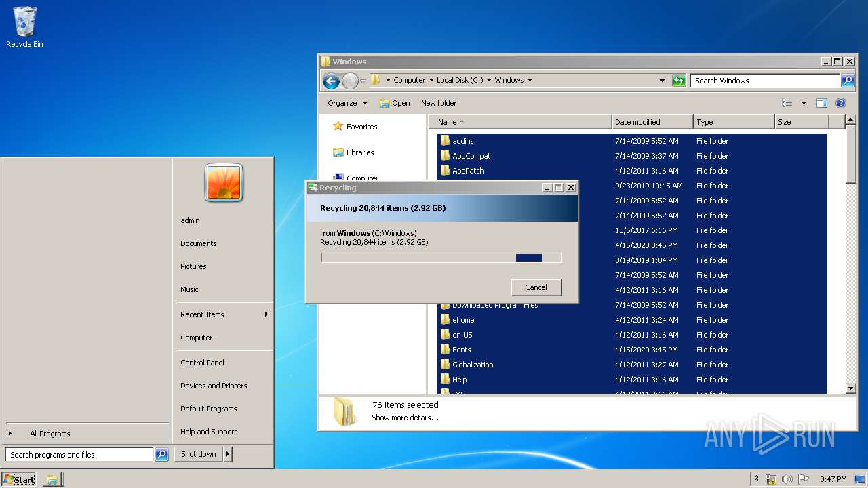The height and width of the screenshot is (488, 868).
Task: Expand the arrow after Local Disk (C:)
Action: pos(489,81)
